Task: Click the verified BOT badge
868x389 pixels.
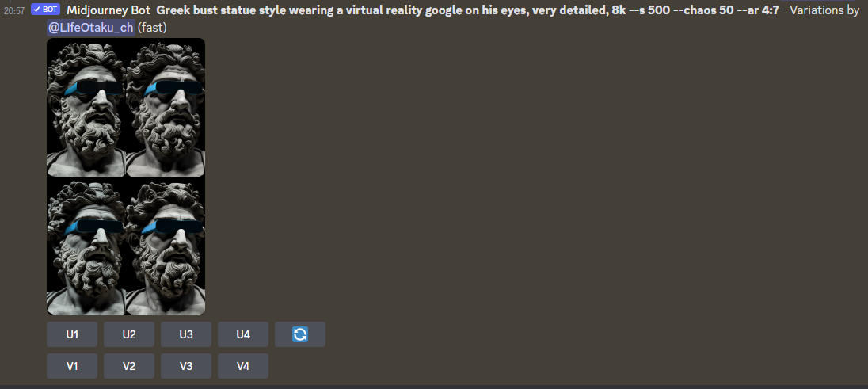Action: pyautogui.click(x=45, y=10)
